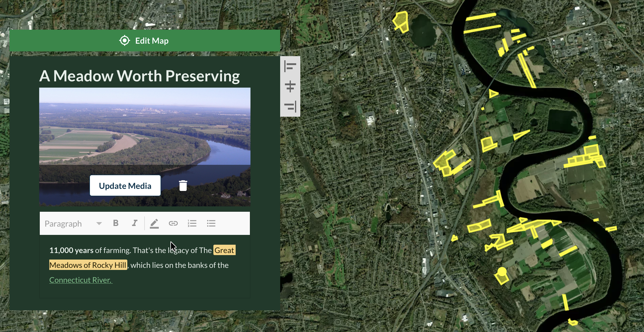This screenshot has width=644, height=332.
Task: Open the Paragraph style dropdown
Action: 73,224
